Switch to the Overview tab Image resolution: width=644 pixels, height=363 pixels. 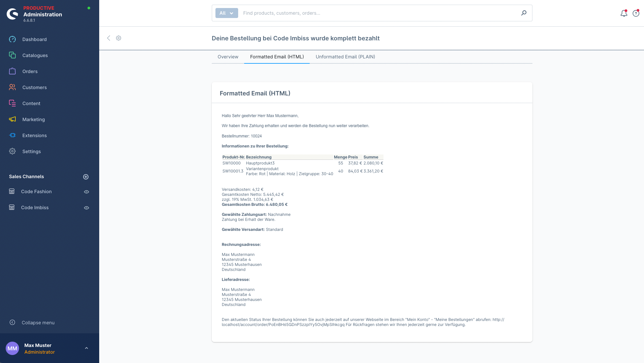click(228, 57)
